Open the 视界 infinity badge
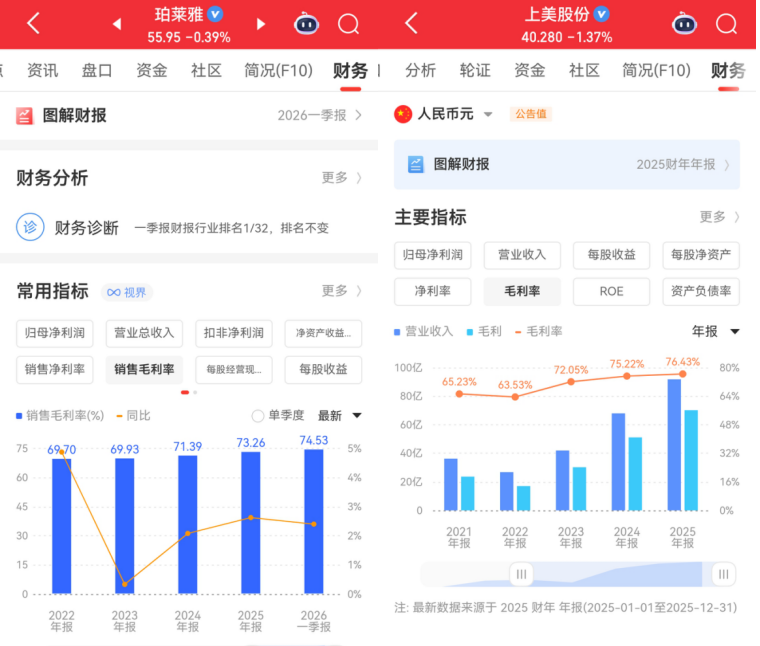 tap(127, 292)
